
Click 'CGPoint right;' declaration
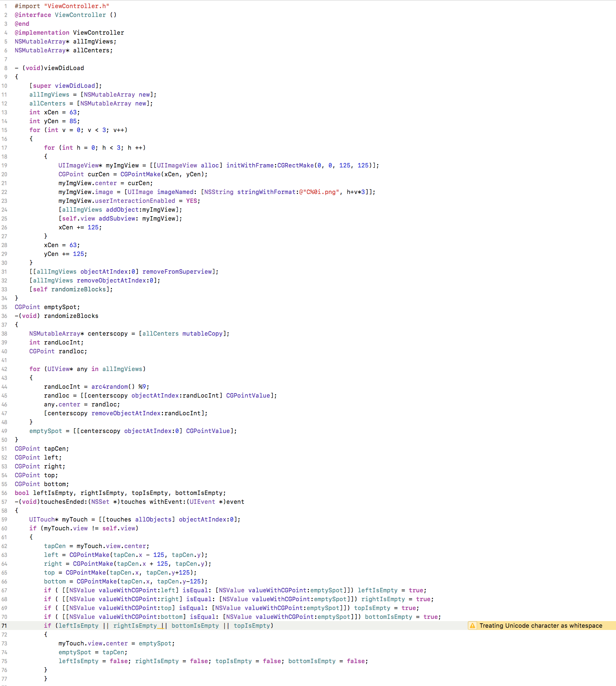point(40,466)
